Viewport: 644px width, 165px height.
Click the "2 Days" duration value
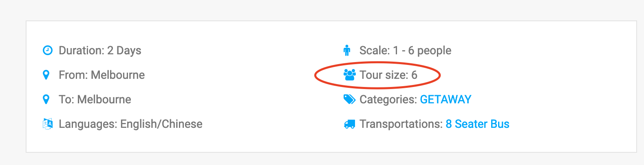coord(124,50)
